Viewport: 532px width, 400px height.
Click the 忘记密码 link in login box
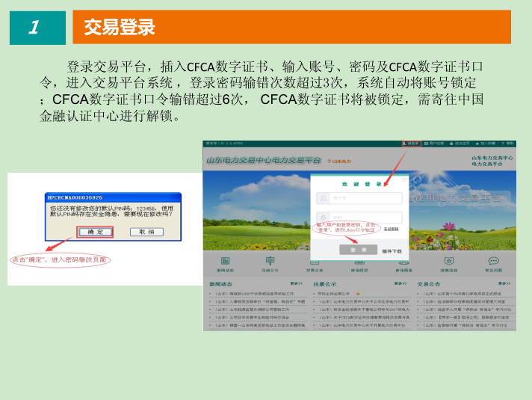(390, 229)
